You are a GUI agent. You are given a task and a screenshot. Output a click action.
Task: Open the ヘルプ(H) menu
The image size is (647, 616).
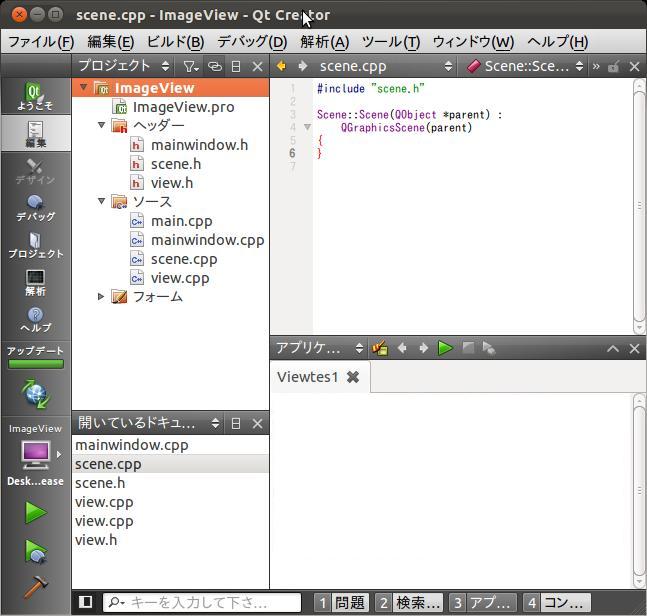point(557,42)
